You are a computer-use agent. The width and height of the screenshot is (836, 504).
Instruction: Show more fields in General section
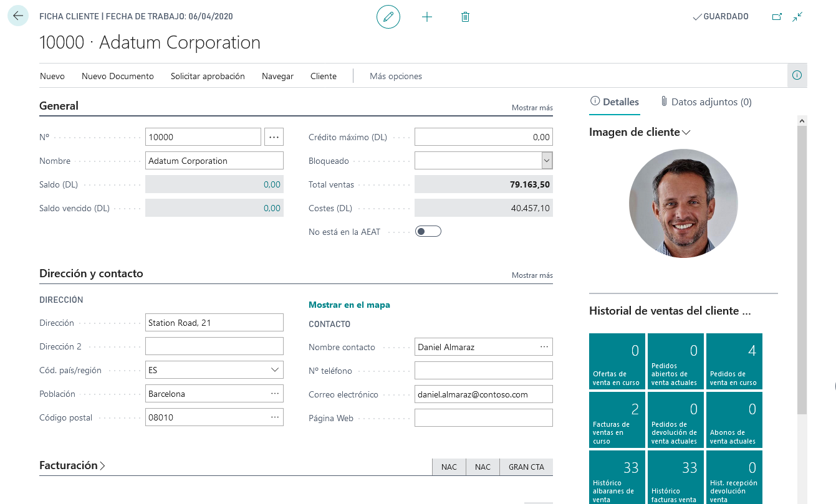[532, 108]
